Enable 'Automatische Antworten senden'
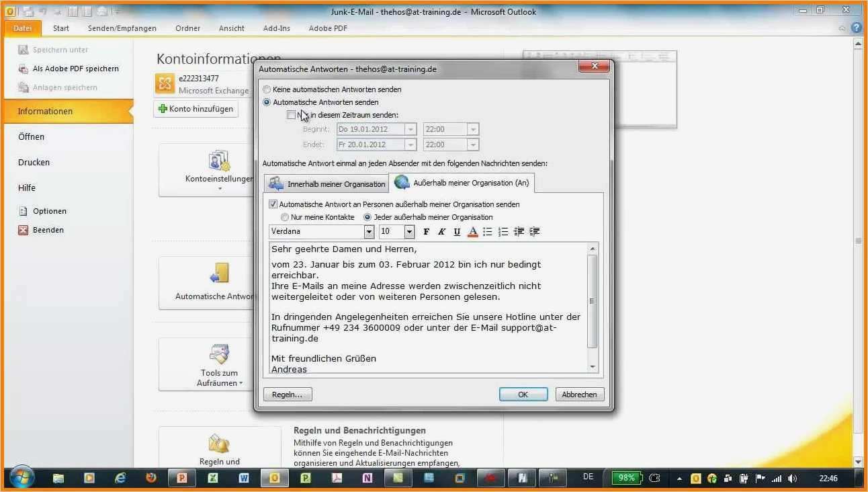Screen dimensions: 868x492 tap(267, 102)
